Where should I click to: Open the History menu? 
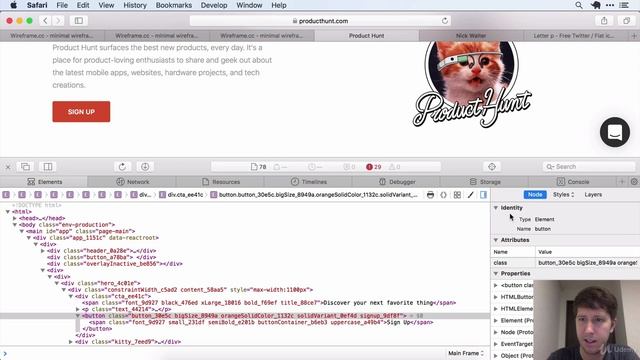pyautogui.click(x=135, y=5)
